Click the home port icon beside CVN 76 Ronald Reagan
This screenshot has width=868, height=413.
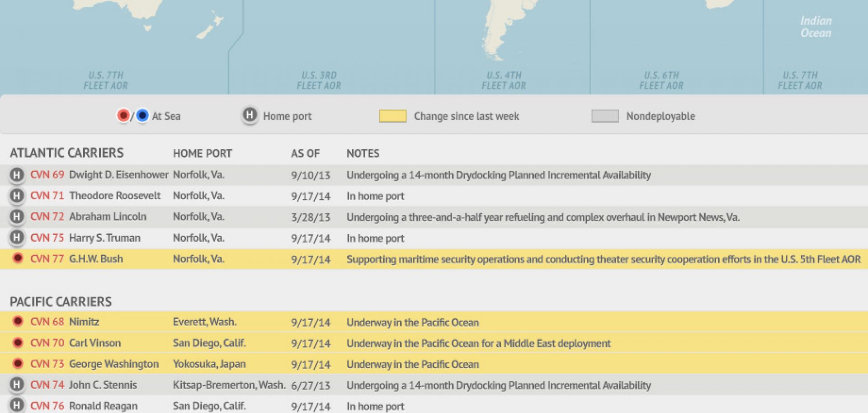pos(17,405)
